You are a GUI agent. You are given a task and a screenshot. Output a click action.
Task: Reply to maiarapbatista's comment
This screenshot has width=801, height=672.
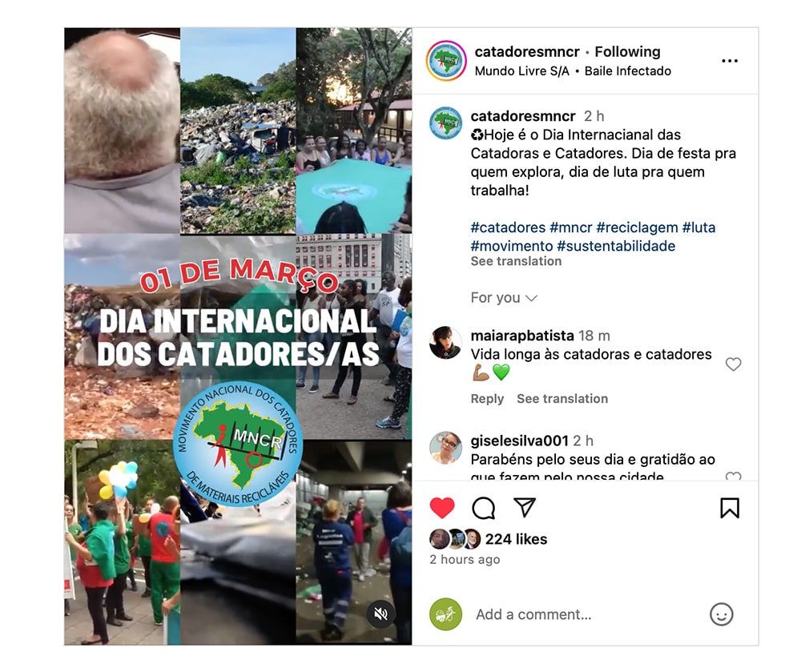tap(487, 398)
